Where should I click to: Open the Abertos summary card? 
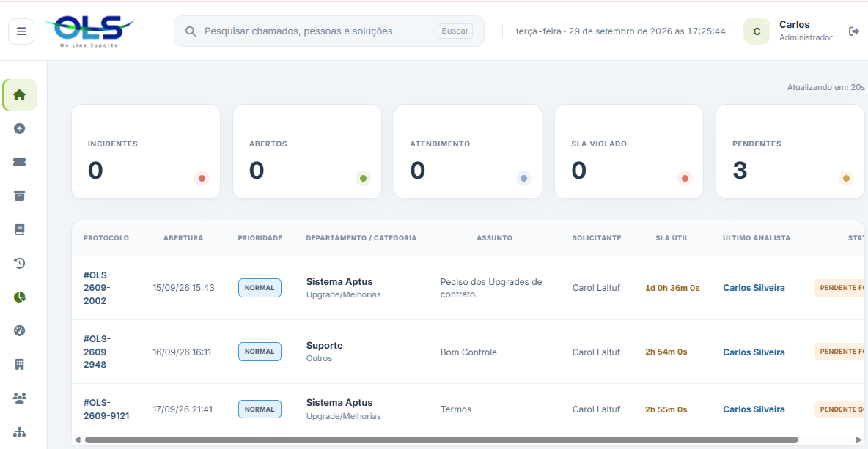(307, 152)
